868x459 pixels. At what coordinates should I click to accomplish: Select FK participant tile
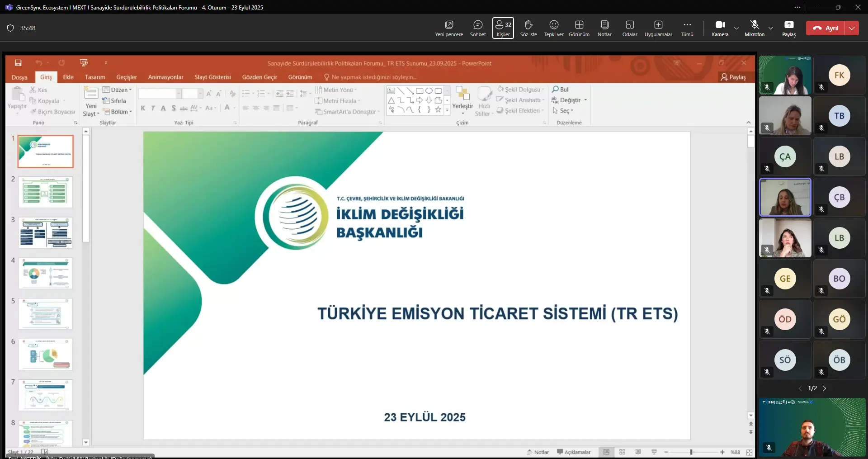[x=840, y=75]
